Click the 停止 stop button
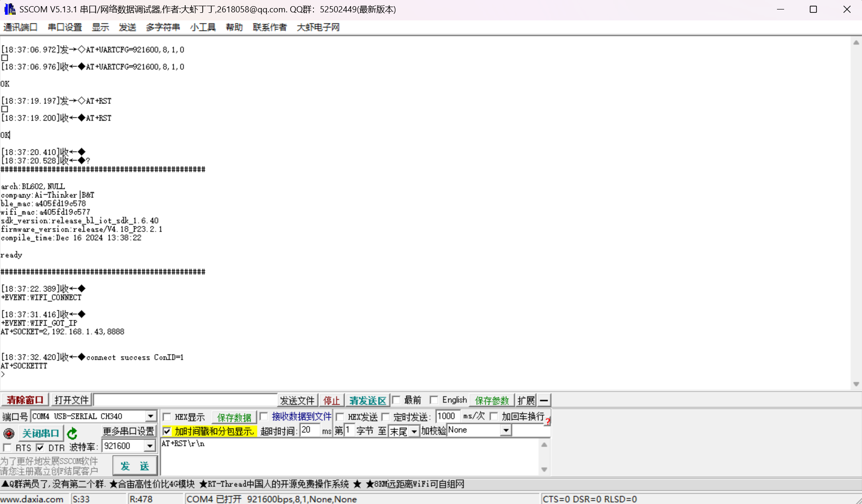 coord(332,401)
